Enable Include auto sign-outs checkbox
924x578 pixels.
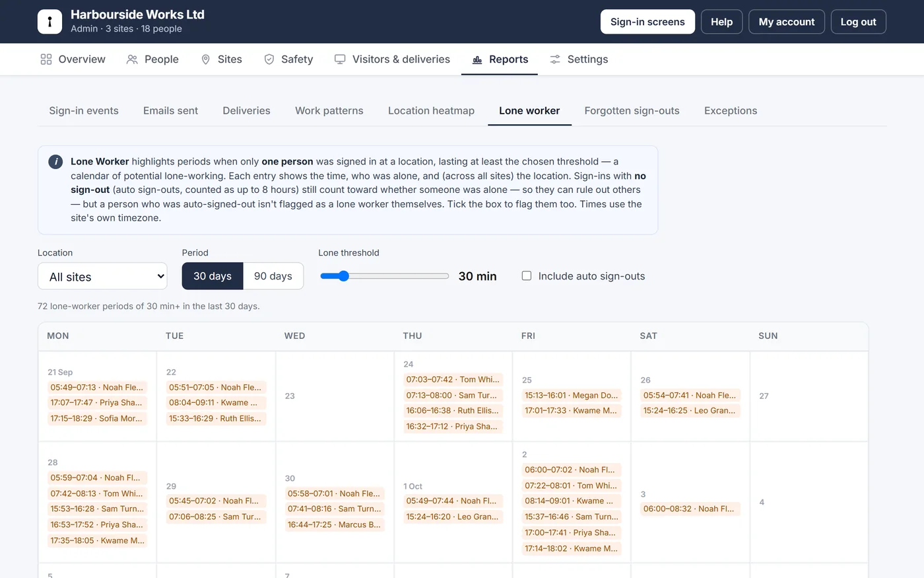click(527, 276)
